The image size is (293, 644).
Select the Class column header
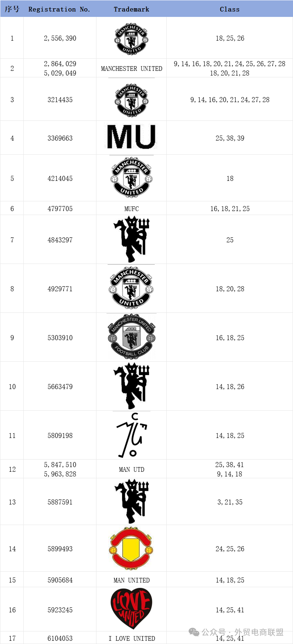coord(230,9)
